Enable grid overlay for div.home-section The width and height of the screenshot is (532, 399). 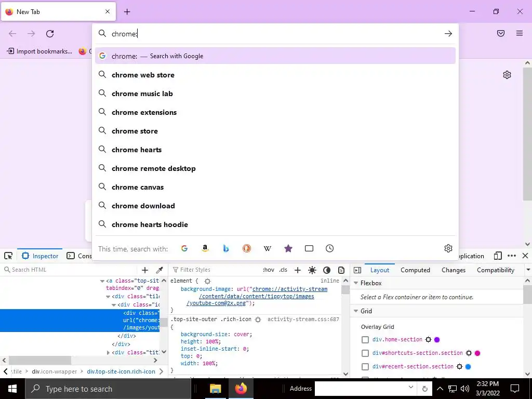[365, 340]
